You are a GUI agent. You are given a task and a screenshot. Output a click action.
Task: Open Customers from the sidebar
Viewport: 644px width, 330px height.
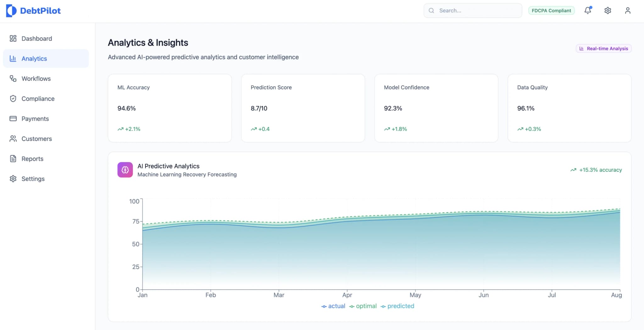pos(36,139)
